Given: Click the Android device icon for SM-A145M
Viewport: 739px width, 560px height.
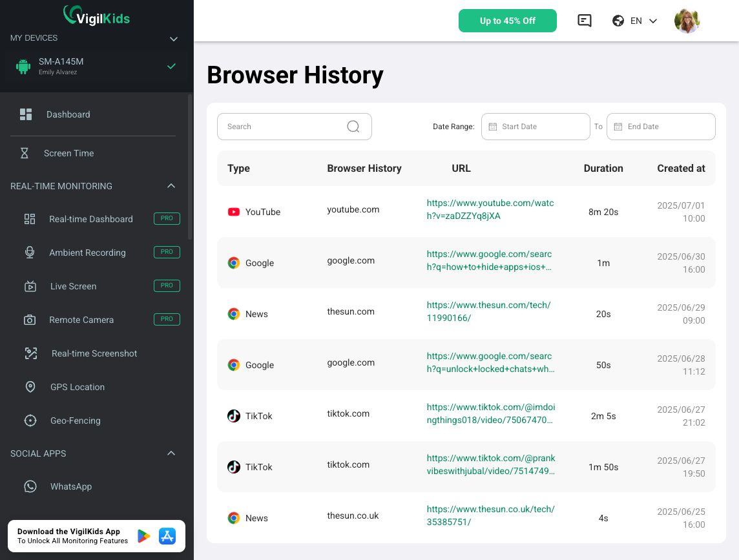Looking at the screenshot, I should pyautogui.click(x=23, y=67).
